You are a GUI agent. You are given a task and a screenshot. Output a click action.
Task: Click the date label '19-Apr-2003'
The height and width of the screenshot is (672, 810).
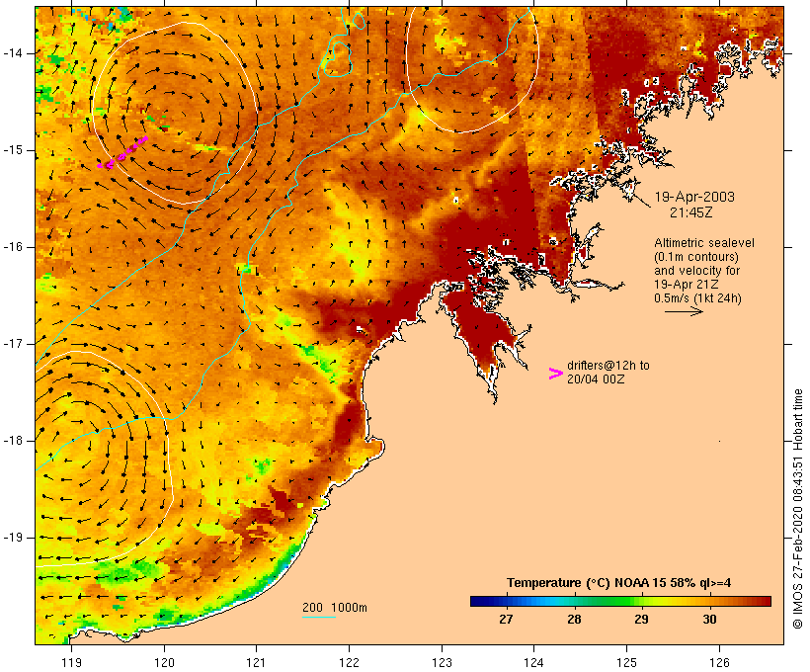pos(694,197)
